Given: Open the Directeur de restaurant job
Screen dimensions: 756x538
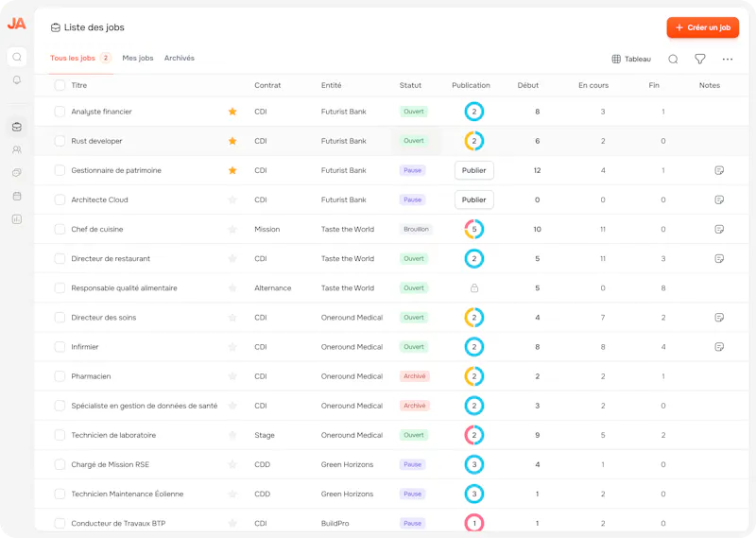Looking at the screenshot, I should [111, 259].
